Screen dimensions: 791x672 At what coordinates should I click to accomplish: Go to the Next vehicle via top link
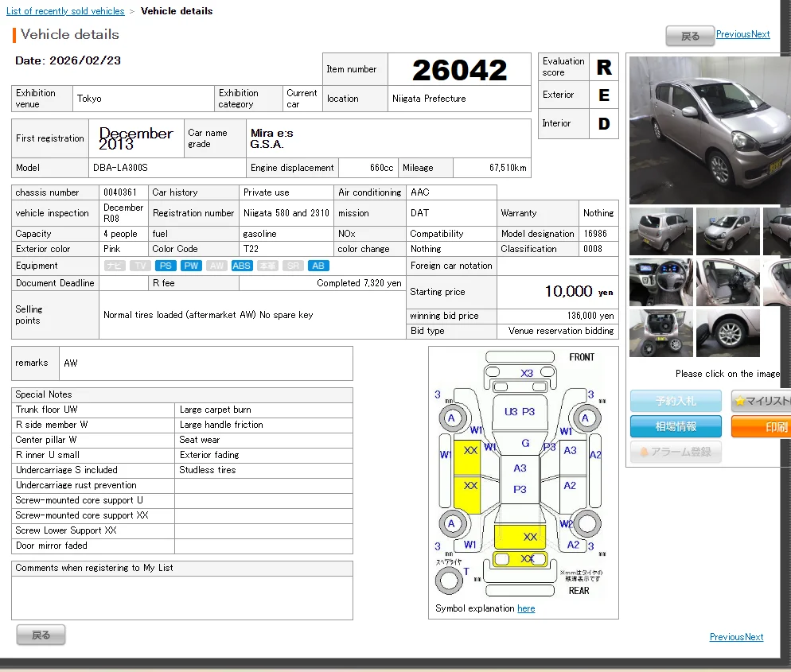tap(760, 34)
